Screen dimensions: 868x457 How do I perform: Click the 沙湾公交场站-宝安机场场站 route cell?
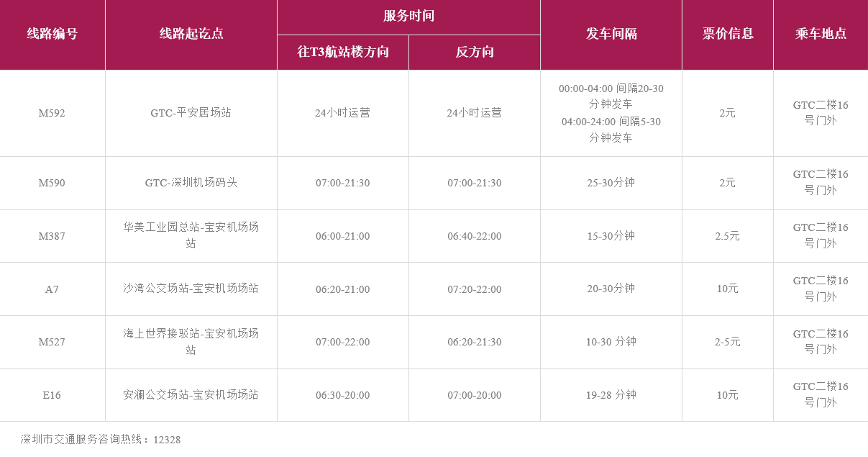tap(191, 289)
